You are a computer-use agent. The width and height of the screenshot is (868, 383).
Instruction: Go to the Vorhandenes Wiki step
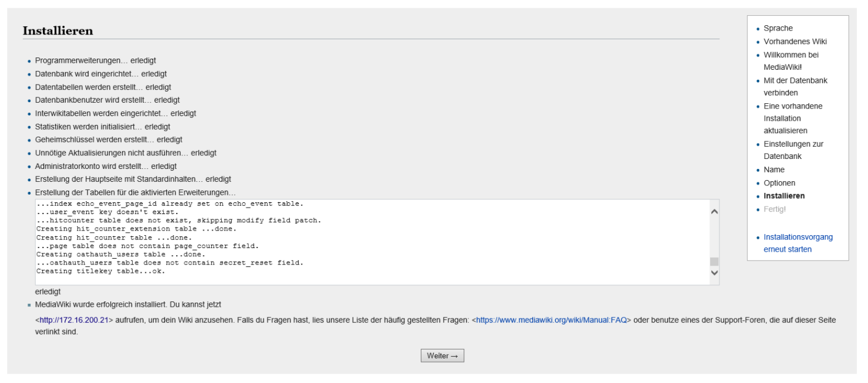pyautogui.click(x=795, y=42)
